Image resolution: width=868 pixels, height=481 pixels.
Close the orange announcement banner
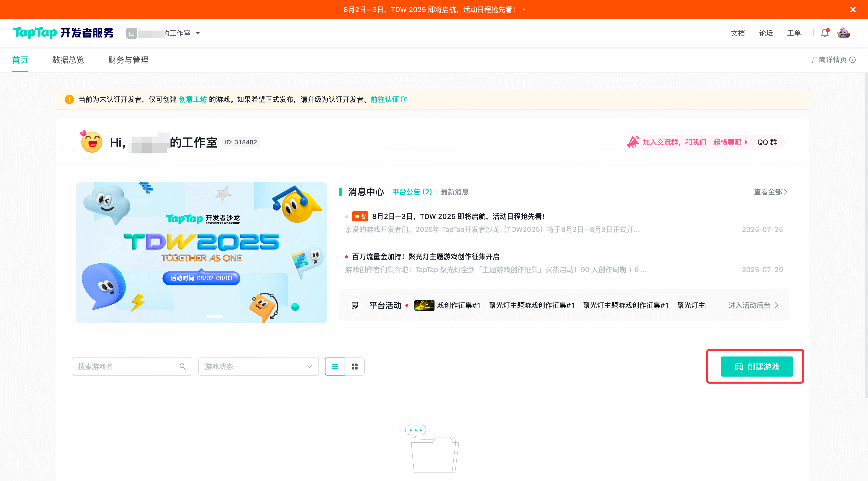coord(852,10)
